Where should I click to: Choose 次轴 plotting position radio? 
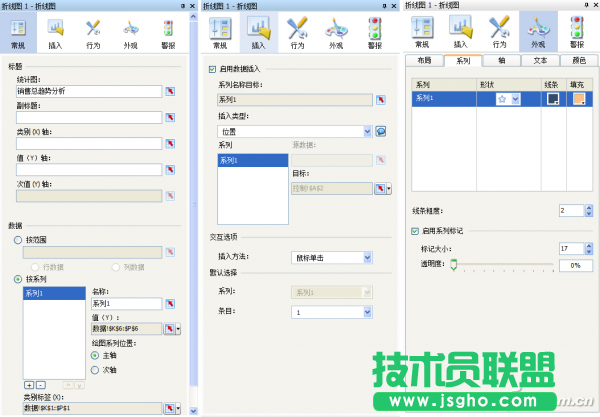pos(95,370)
